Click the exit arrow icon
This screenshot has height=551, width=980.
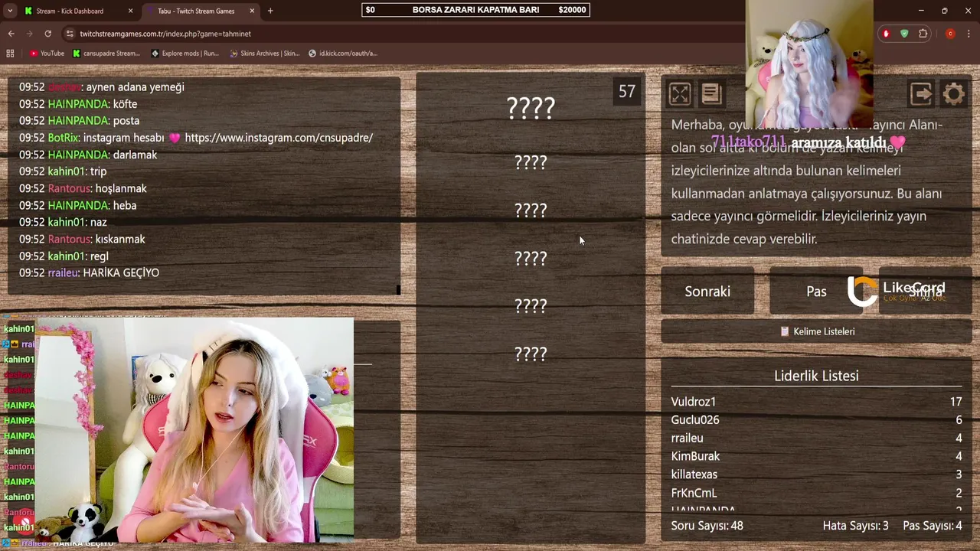[921, 93]
